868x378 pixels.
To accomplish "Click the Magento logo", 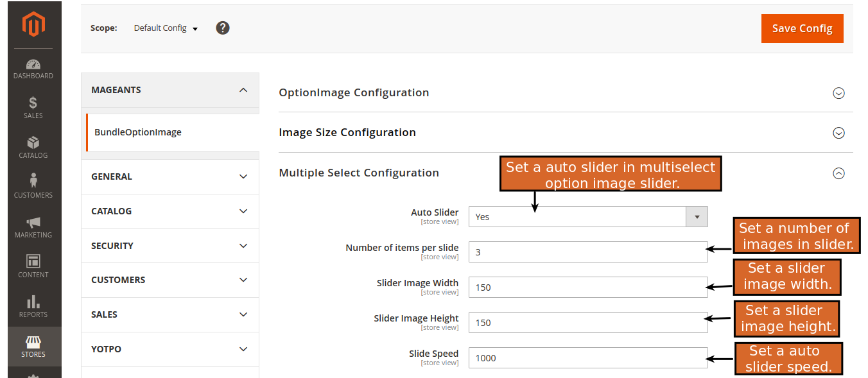I will [31, 24].
